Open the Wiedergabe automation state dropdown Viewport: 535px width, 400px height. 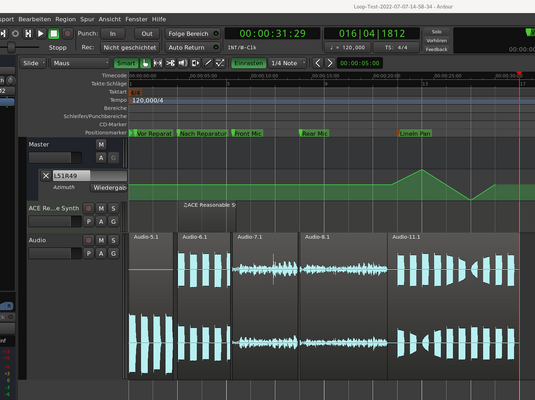tap(109, 187)
